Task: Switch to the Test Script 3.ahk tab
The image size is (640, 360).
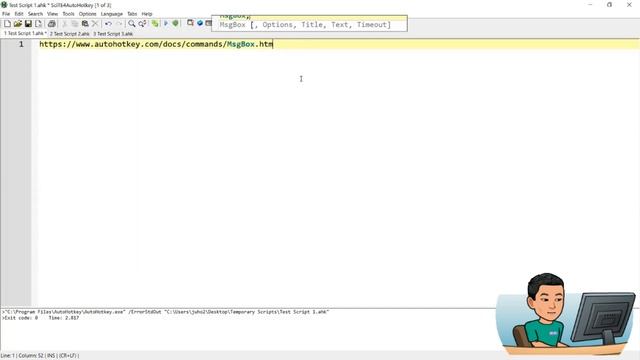Action: click(x=113, y=34)
